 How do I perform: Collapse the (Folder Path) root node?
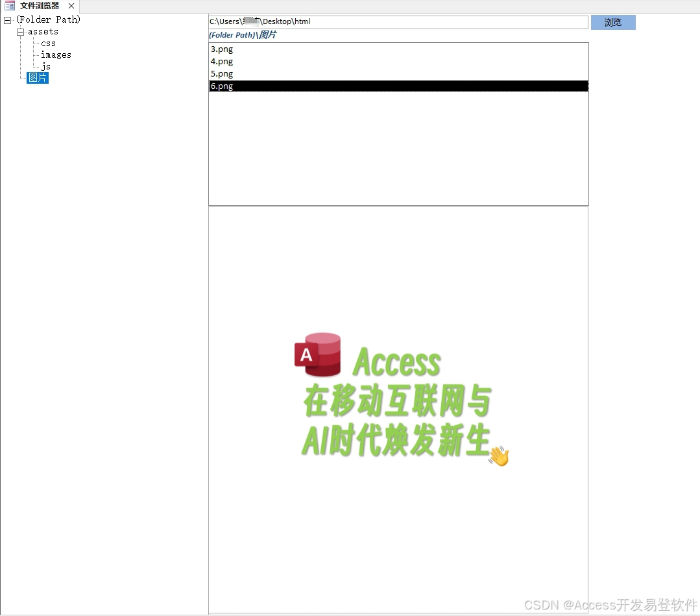coord(8,20)
